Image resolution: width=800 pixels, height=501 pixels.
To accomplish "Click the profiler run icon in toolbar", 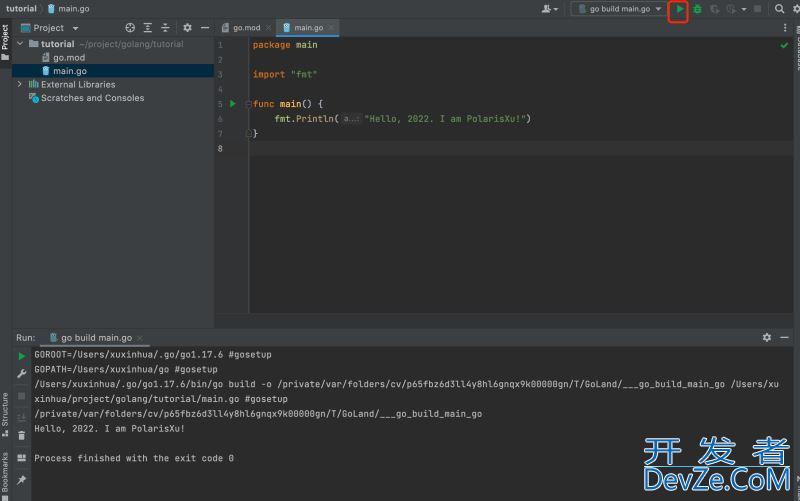I will pos(732,9).
